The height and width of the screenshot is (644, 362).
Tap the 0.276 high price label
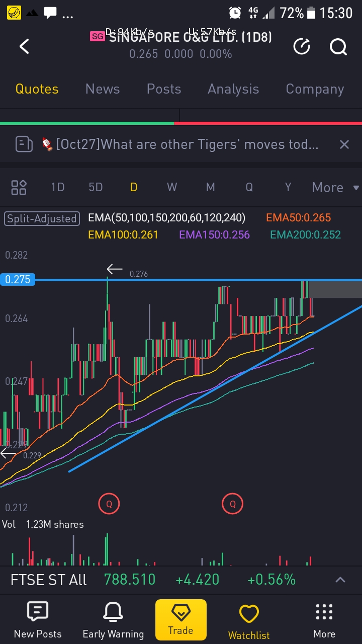pos(139,274)
